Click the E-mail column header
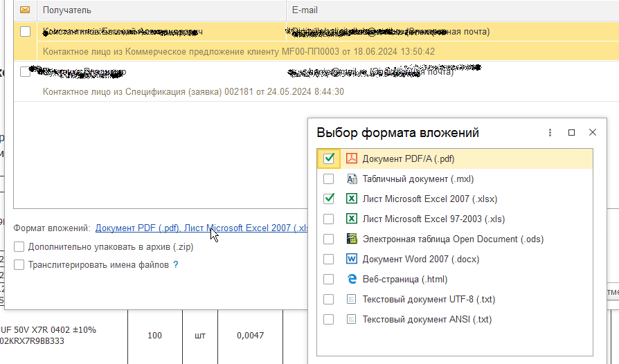619x364 pixels. 305,10
